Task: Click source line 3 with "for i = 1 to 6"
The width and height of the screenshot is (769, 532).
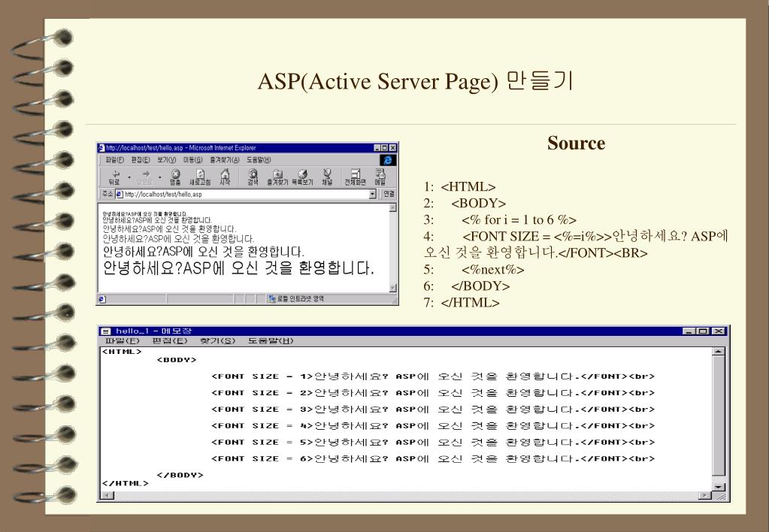Action: point(500,219)
